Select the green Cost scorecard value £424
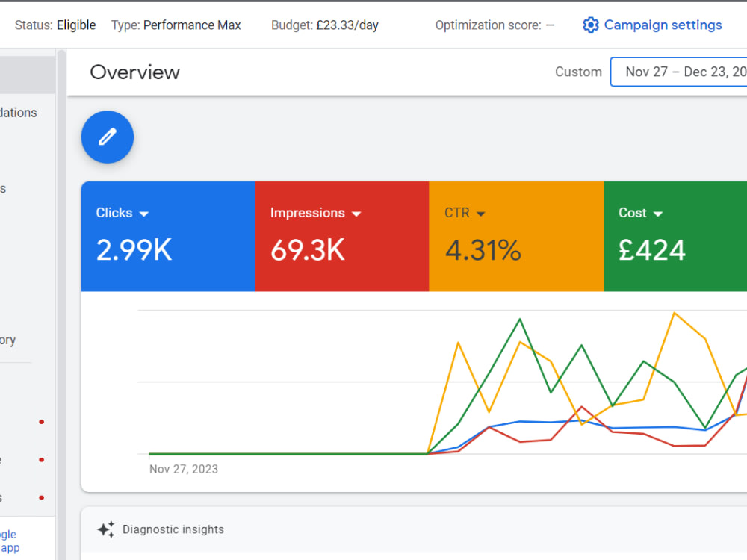Screen dimensions: 747x560 tap(651, 250)
